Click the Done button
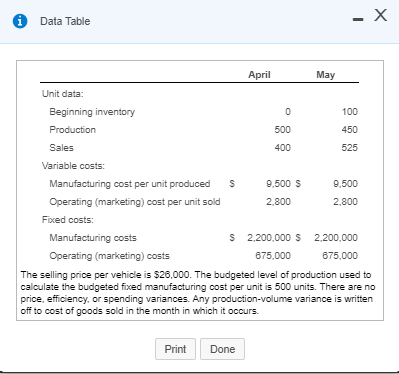The width and height of the screenshot is (399, 374). (x=222, y=349)
